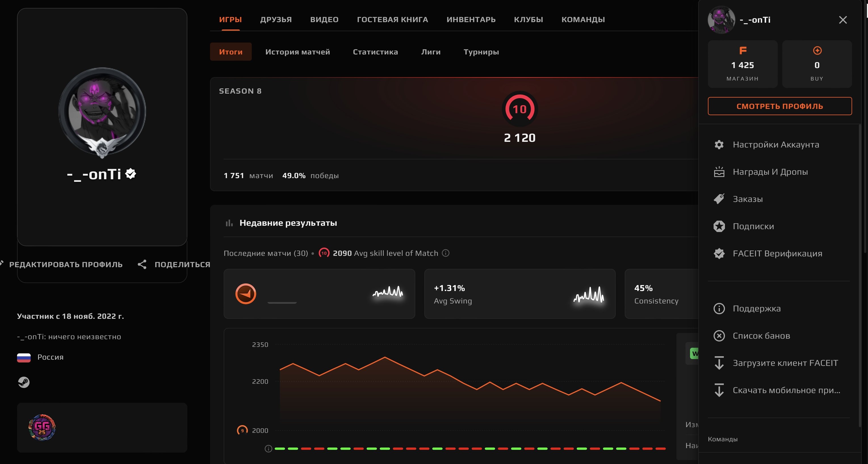Switch to Статистика sub-tab
The width and height of the screenshot is (868, 464).
click(375, 52)
